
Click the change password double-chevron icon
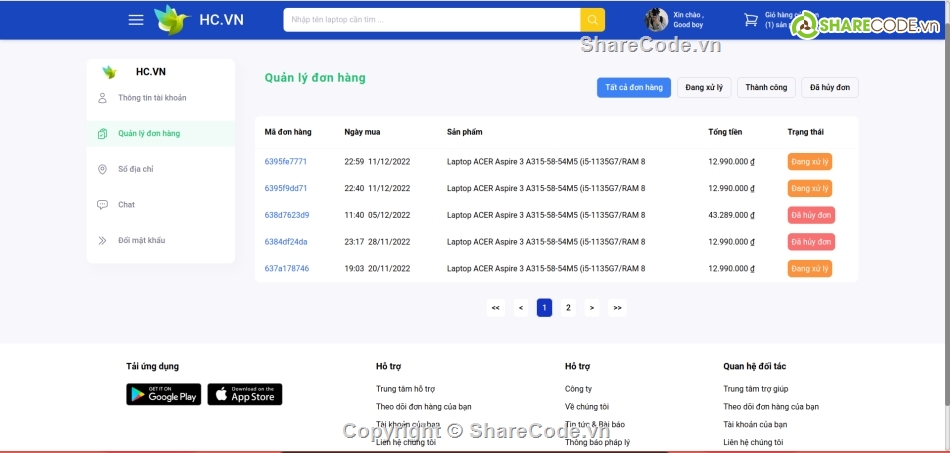[102, 240]
